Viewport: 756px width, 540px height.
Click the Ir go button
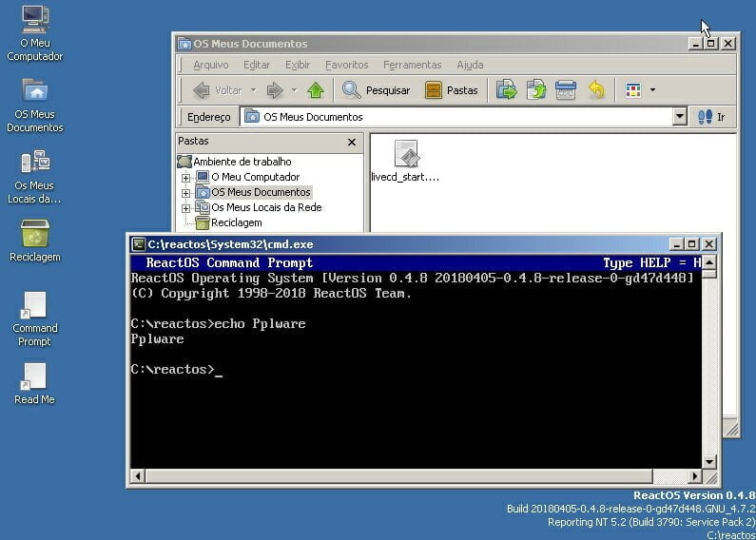pos(711,117)
